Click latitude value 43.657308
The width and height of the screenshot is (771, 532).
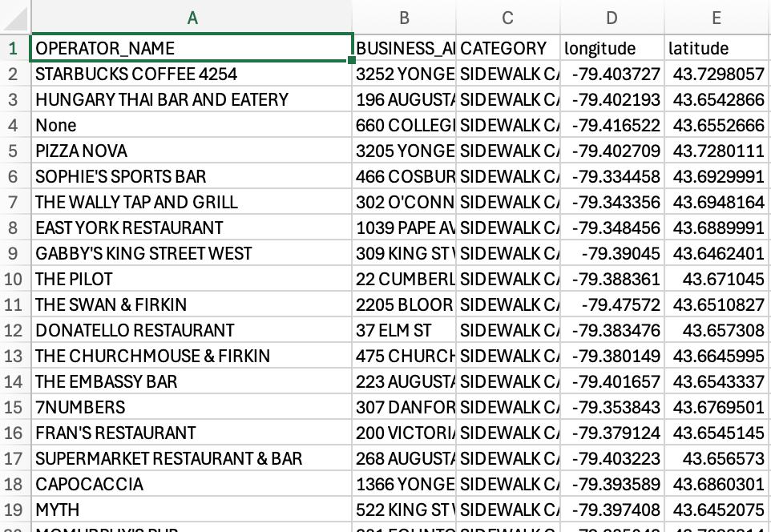pyautogui.click(x=717, y=330)
